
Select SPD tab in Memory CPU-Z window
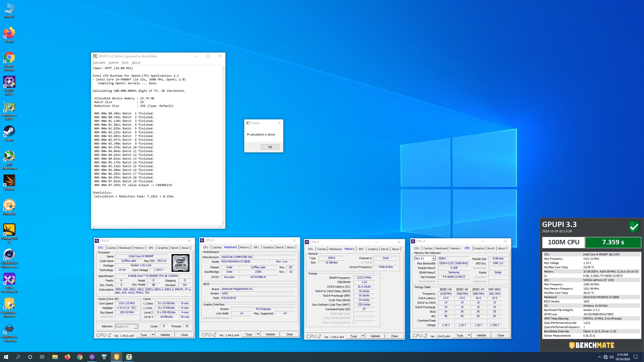361,249
